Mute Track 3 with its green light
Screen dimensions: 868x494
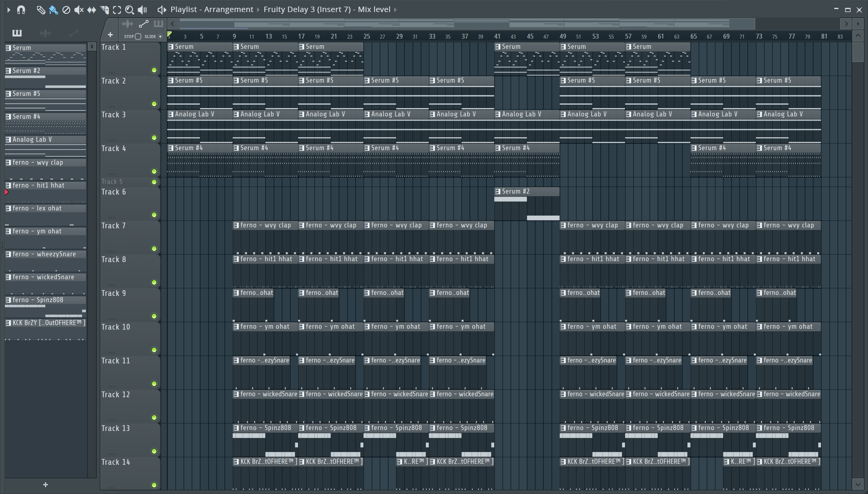154,138
